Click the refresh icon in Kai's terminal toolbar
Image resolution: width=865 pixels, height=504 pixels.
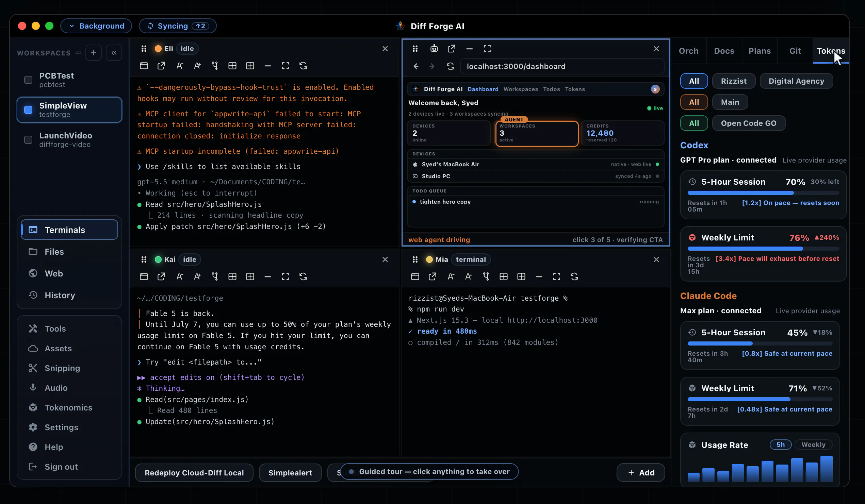pos(303,276)
